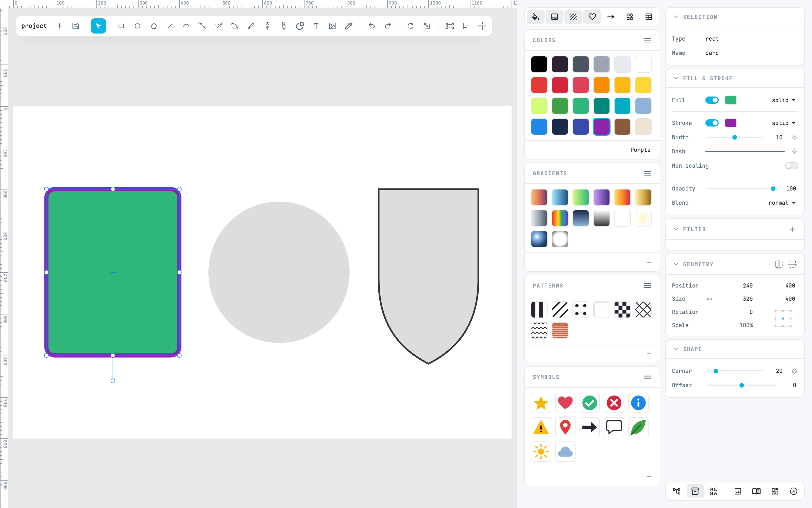This screenshot has height=508, width=812.
Task: Toggle the Fill switch off
Action: [x=712, y=100]
